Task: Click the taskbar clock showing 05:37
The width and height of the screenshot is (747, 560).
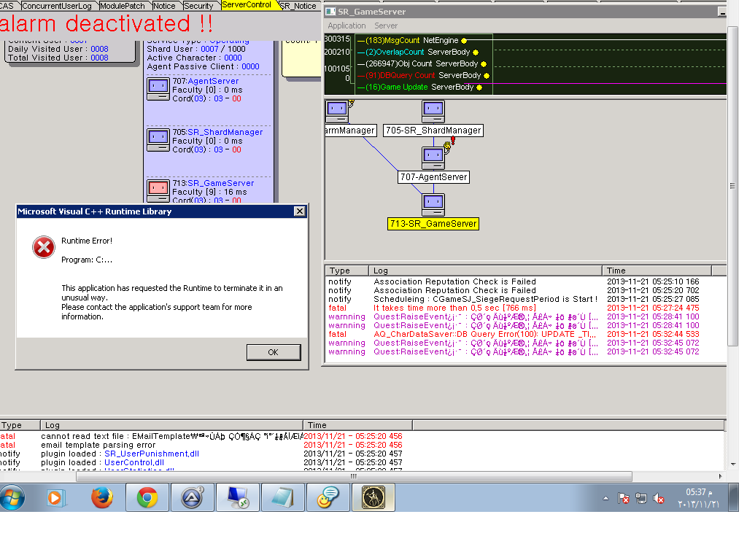Action: pos(698,498)
